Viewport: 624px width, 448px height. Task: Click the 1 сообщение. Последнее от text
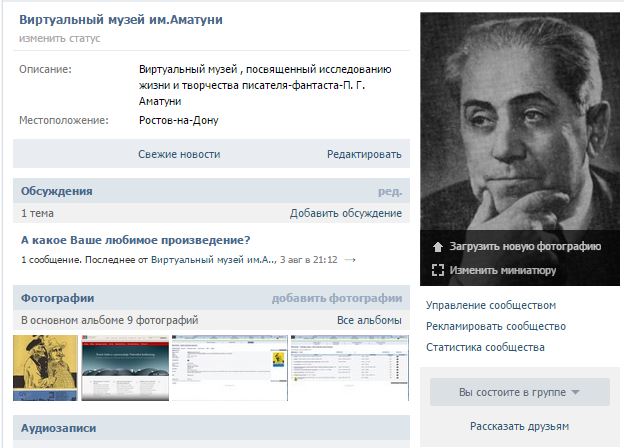pyautogui.click(x=84, y=260)
